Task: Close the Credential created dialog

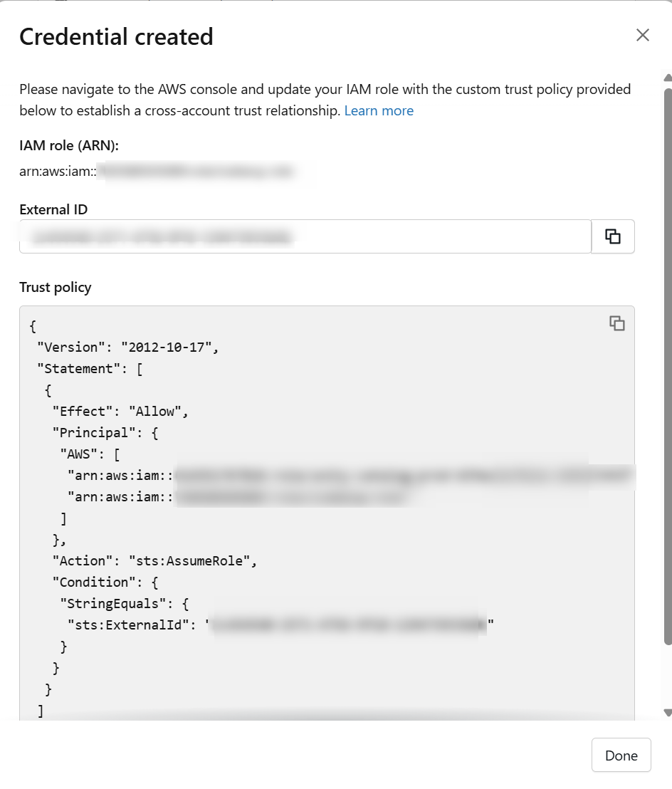Action: [643, 35]
